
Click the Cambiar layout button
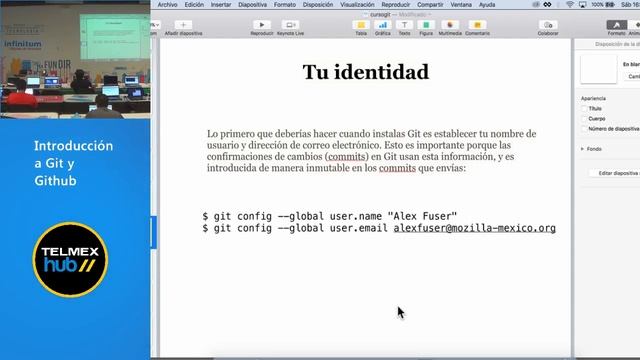(x=633, y=77)
